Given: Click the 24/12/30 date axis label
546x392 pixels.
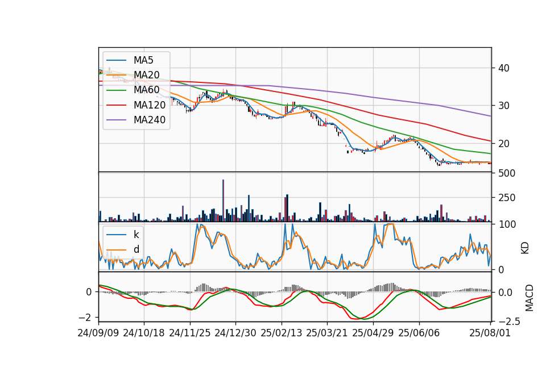Looking at the screenshot, I should pyautogui.click(x=235, y=333).
